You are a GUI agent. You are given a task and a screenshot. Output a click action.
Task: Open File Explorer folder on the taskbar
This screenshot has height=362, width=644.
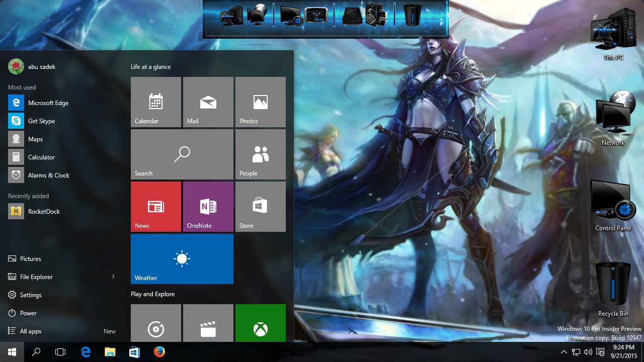point(110,352)
